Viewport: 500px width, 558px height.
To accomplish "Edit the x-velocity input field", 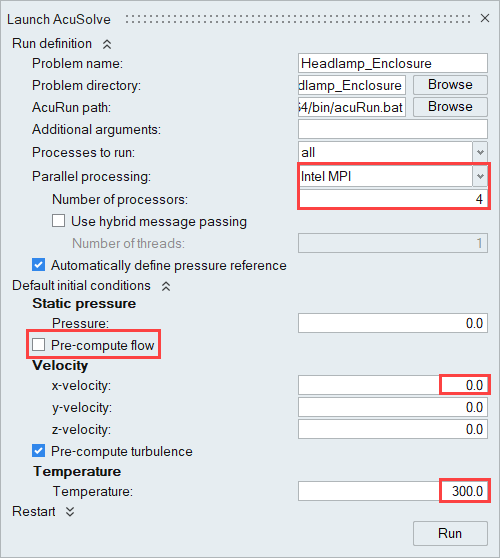I will (x=393, y=385).
